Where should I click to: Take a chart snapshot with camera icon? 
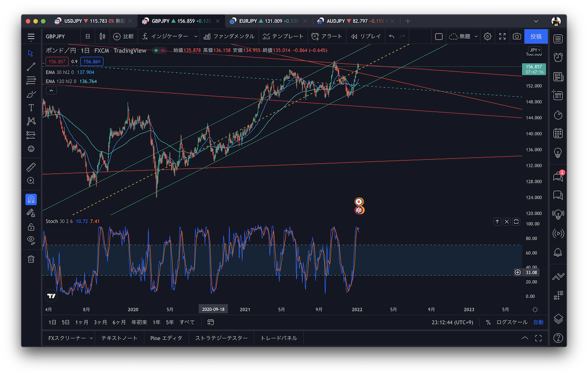[x=517, y=36]
